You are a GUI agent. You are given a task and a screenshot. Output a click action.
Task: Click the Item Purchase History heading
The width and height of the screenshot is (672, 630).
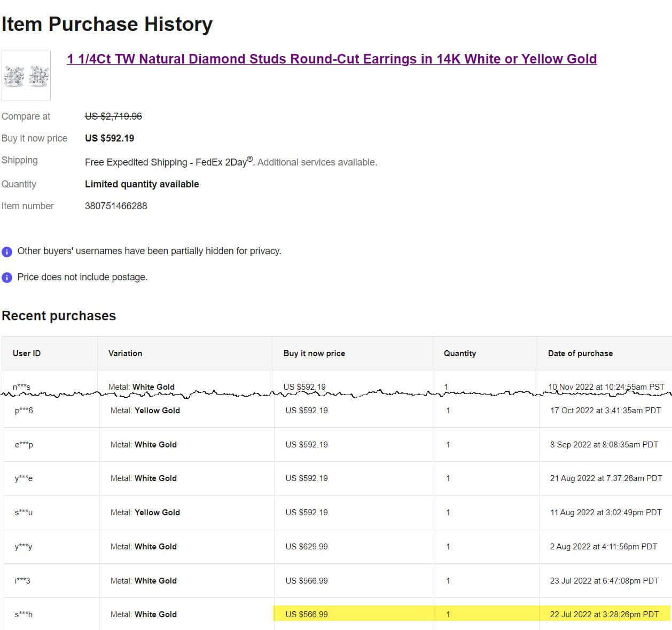coord(107,24)
